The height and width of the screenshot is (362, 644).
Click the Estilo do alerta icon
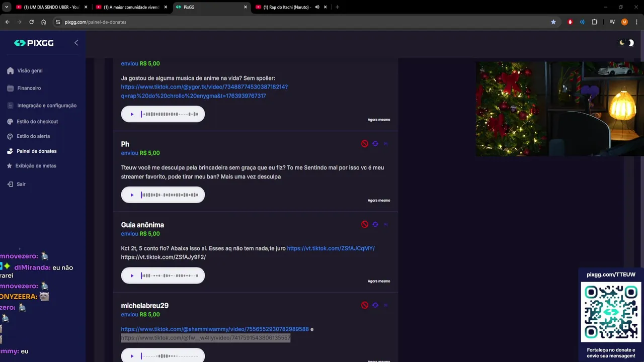tap(10, 136)
